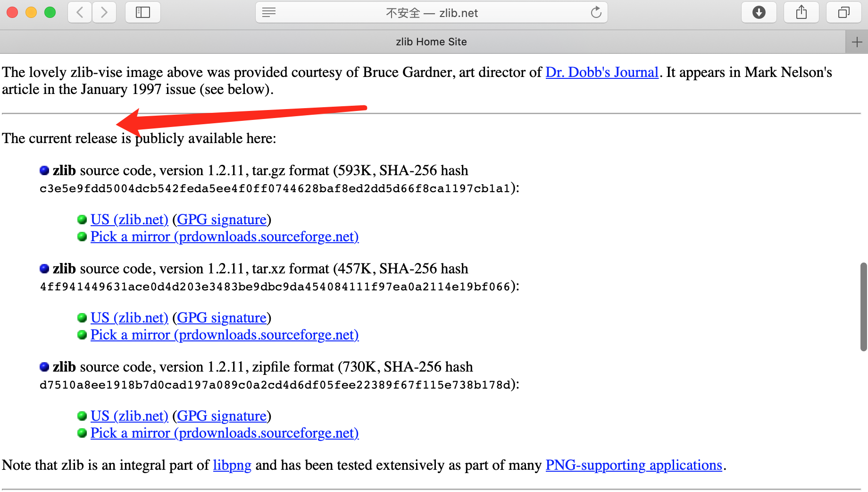Viewport: 868px width, 492px height.
Task: Click the heading line for tar.xz format (457K)
Action: click(260, 269)
